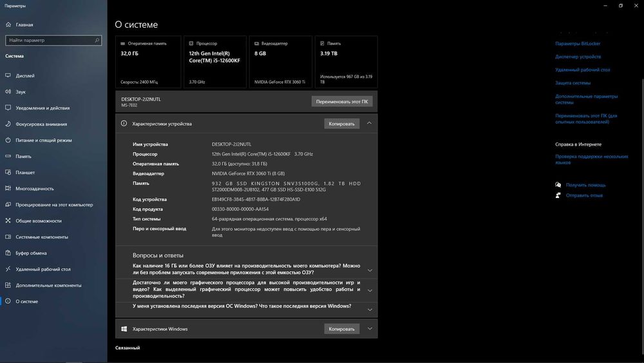Screen dimensions: 644x363
Task: Click the i5-12600KF processor card
Action: (x=215, y=62)
